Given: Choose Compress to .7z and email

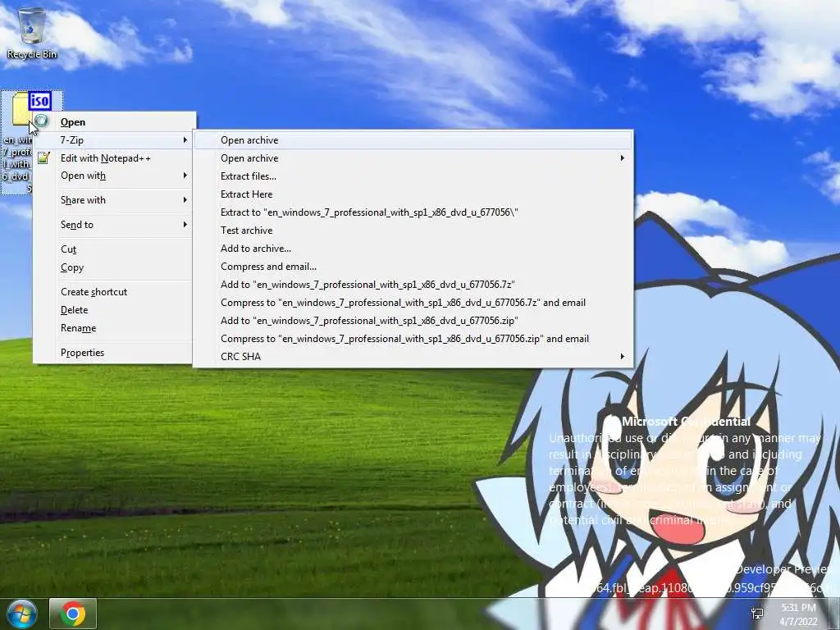Looking at the screenshot, I should (x=413, y=303).
